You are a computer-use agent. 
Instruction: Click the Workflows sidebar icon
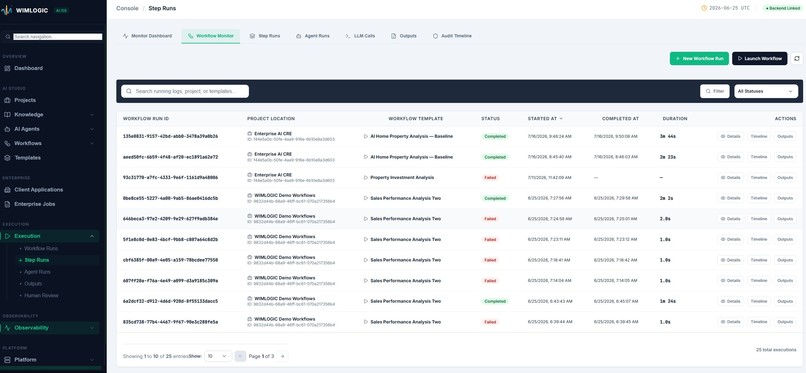pyautogui.click(x=7, y=143)
